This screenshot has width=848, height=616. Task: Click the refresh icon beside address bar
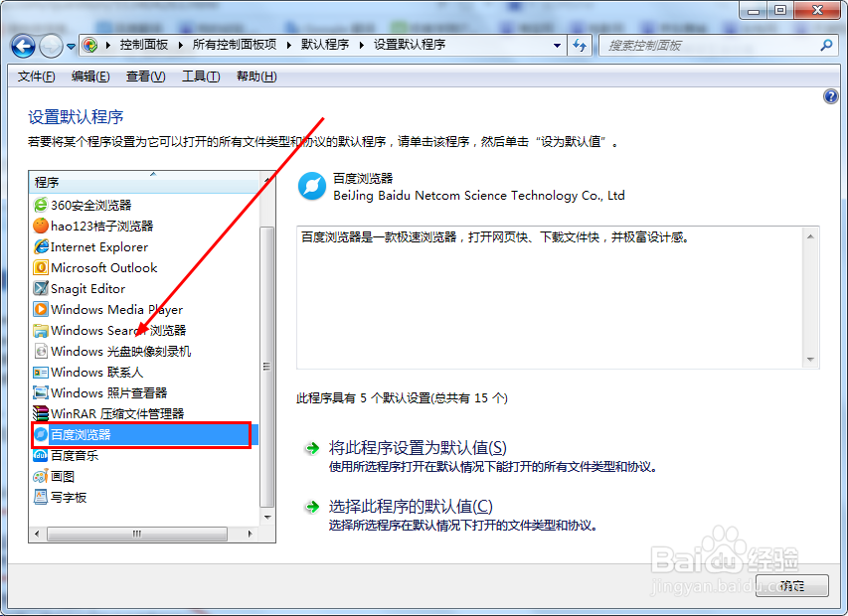coord(580,46)
